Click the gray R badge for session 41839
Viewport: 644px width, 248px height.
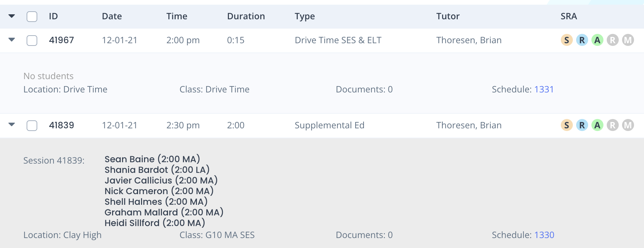tap(612, 125)
